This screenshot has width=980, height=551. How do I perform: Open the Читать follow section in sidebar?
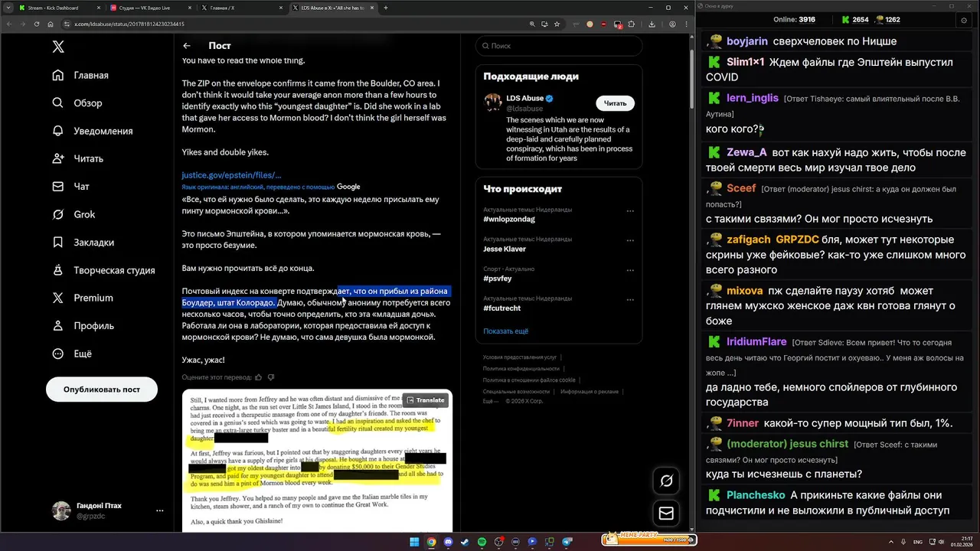pos(77,158)
